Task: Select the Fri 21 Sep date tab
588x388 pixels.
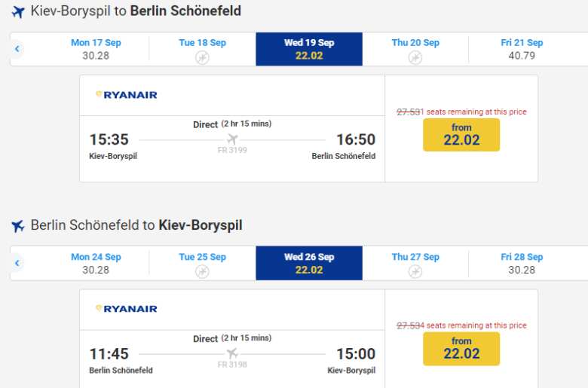Action: pos(522,49)
